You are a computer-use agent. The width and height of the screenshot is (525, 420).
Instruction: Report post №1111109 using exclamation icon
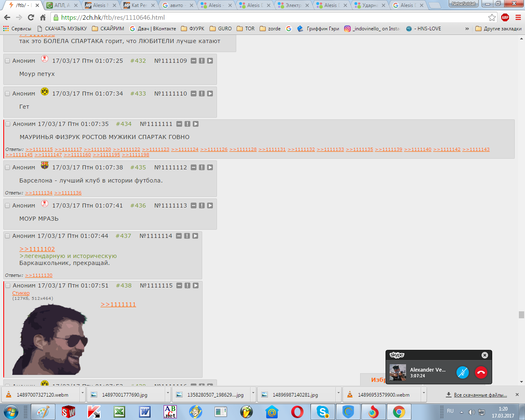(x=202, y=61)
